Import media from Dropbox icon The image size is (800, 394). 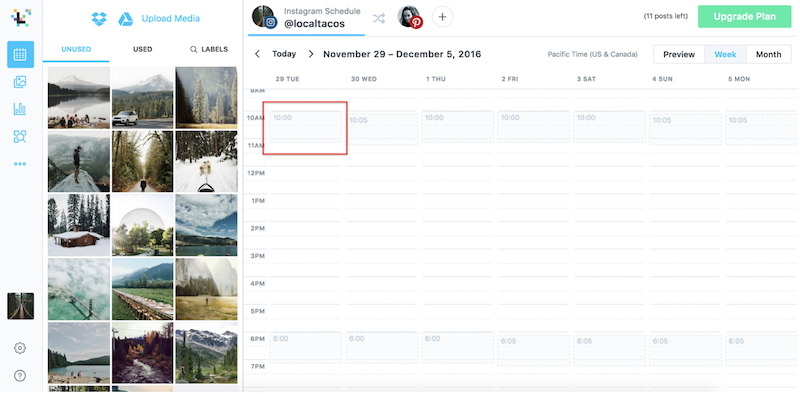[x=99, y=19]
